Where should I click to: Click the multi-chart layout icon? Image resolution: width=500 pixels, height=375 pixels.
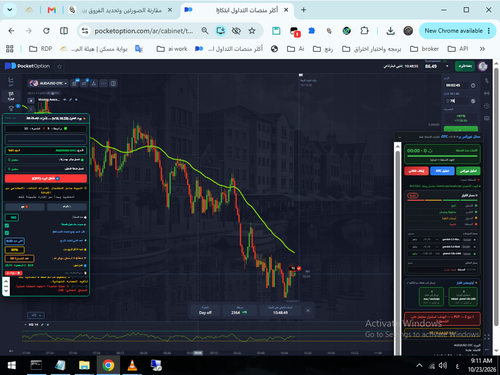(x=113, y=83)
